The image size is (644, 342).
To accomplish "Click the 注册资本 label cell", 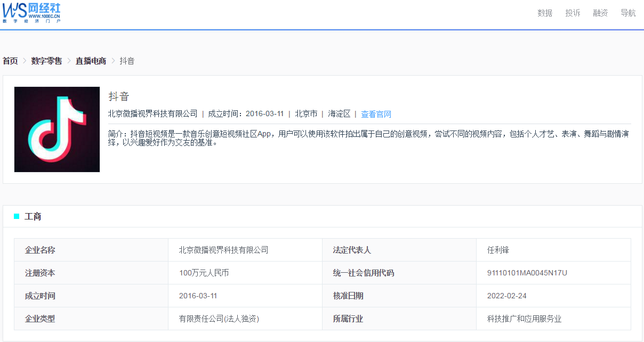I will (x=91, y=273).
